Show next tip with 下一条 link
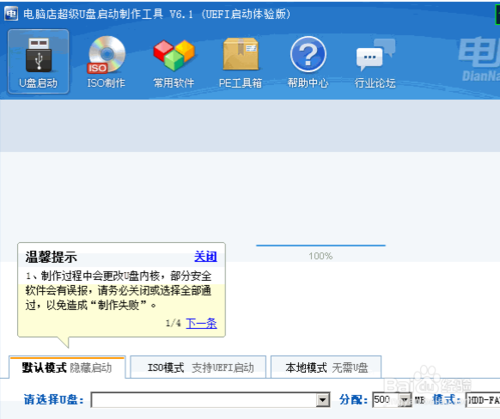Viewport: 500px width, 419px height. pyautogui.click(x=201, y=323)
